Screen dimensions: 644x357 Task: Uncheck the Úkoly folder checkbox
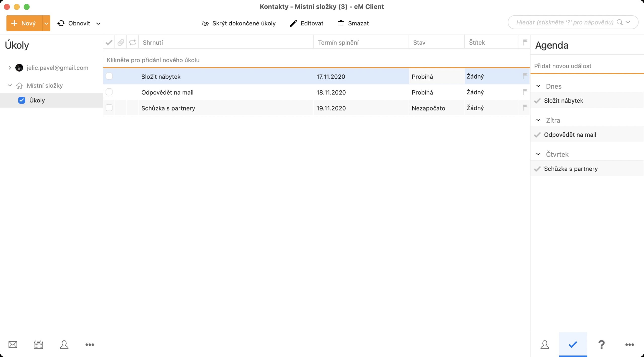tap(22, 100)
